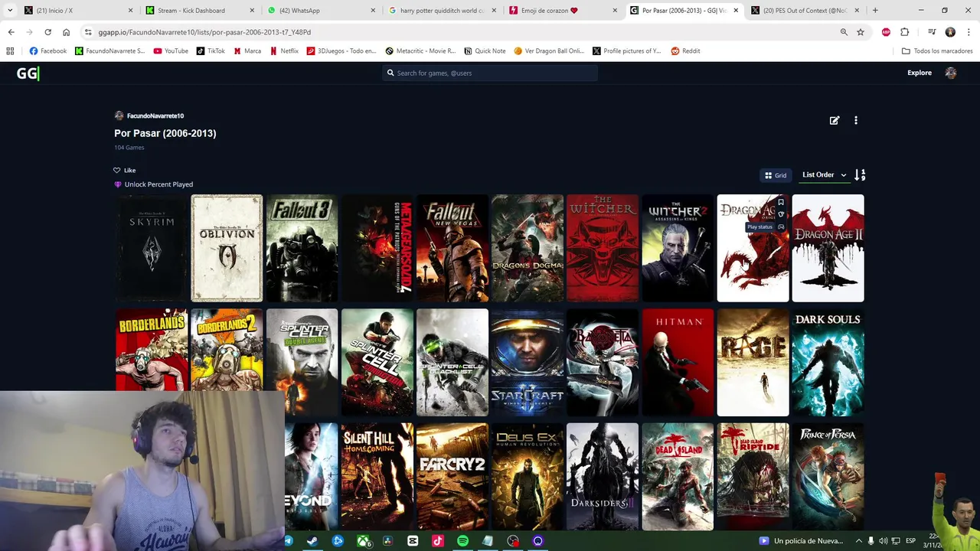The width and height of the screenshot is (980, 551).
Task: Open the Facebook bookmark
Action: [48, 51]
